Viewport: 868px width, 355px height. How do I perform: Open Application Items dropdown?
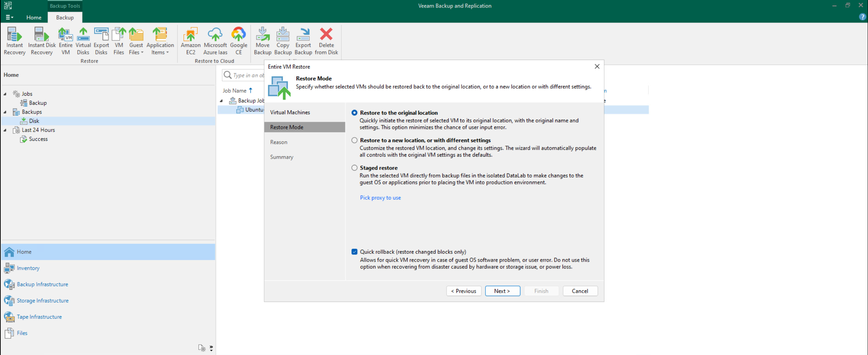click(x=160, y=41)
